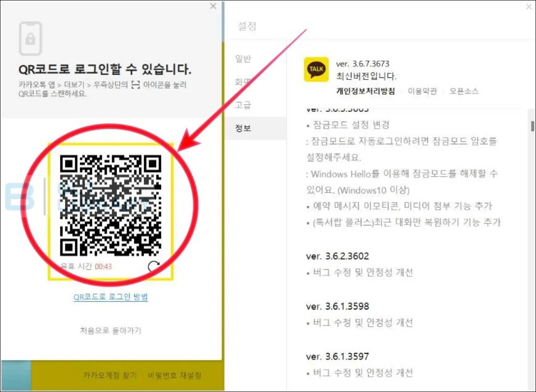Click the 최신버전입니다. text
The height and width of the screenshot is (392, 536).
[366, 76]
